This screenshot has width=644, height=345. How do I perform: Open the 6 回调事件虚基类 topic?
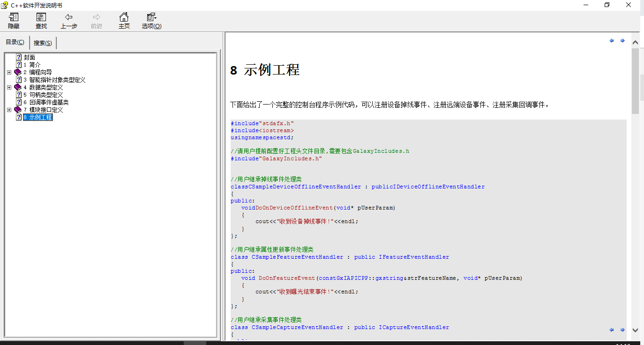[46, 102]
